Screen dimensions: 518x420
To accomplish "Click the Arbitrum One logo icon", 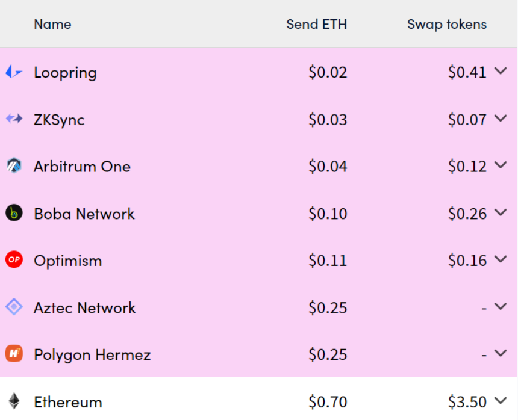I will pos(14,165).
